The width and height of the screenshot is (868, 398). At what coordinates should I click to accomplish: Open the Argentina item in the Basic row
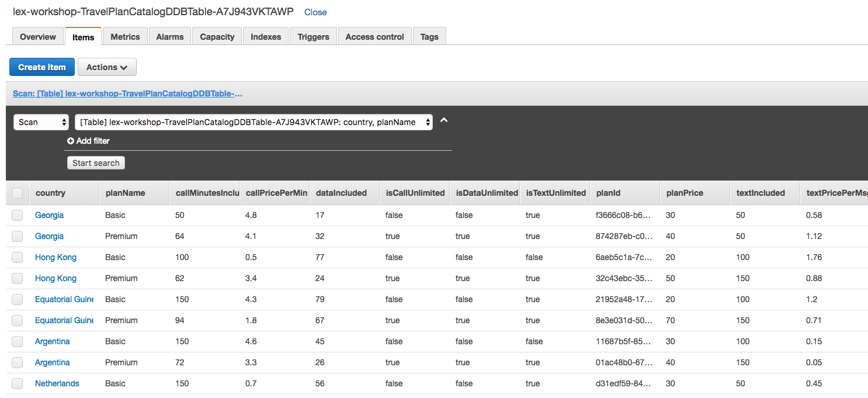(52, 341)
